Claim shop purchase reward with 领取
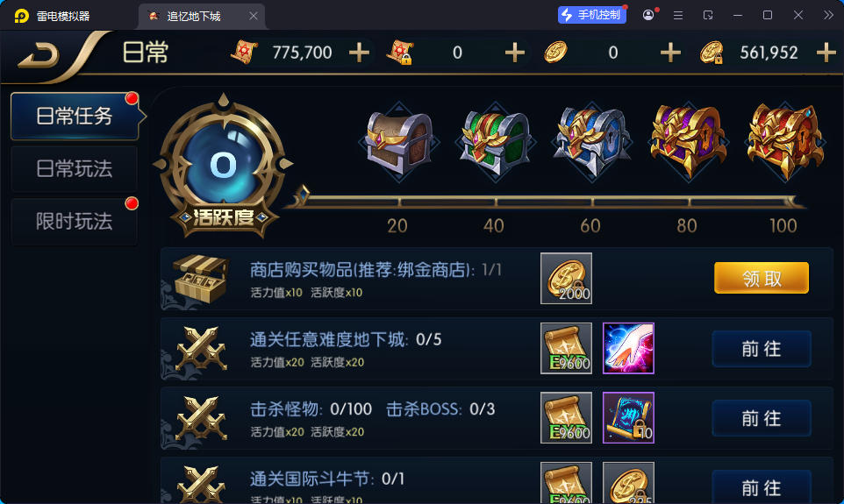Screen dimensions: 844x504 (x=762, y=278)
